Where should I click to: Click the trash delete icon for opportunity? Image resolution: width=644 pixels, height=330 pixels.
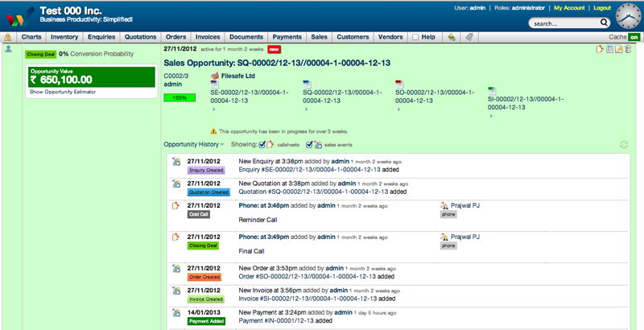tap(628, 50)
